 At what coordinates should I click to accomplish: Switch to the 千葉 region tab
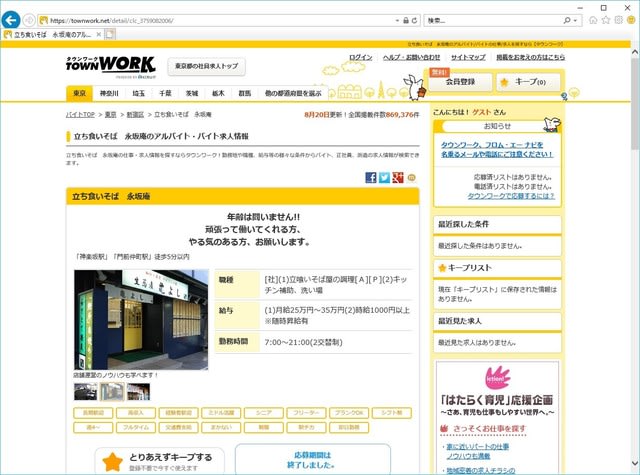coord(165,93)
